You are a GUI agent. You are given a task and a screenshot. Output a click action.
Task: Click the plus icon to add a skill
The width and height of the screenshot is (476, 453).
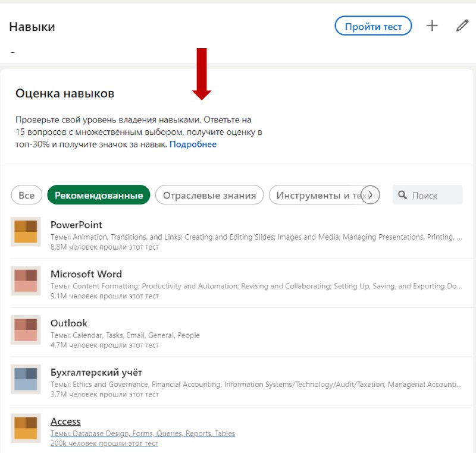tap(432, 26)
